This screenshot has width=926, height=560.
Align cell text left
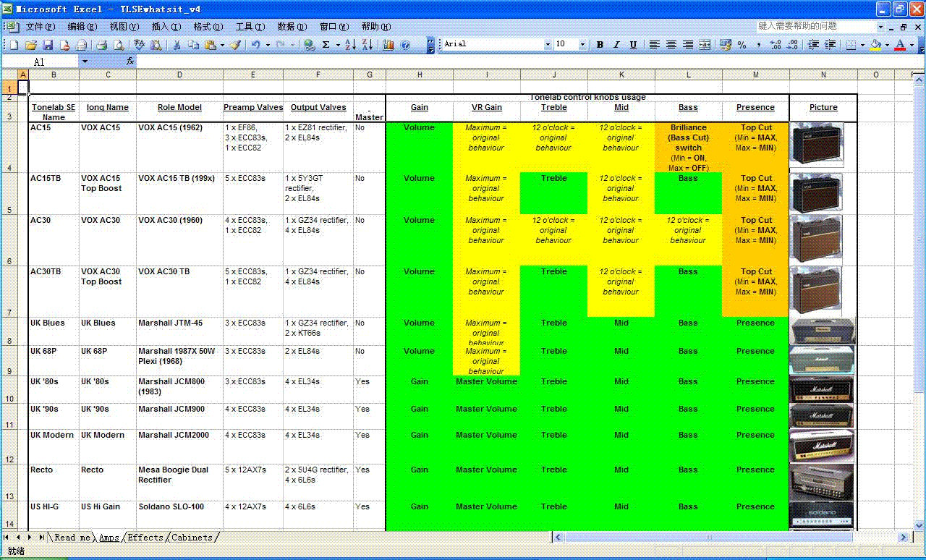pos(655,45)
